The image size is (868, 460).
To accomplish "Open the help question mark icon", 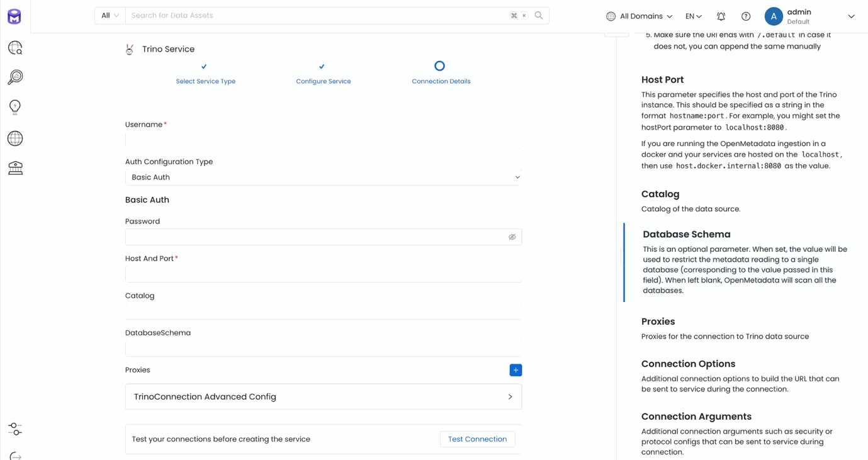I will 746,16.
